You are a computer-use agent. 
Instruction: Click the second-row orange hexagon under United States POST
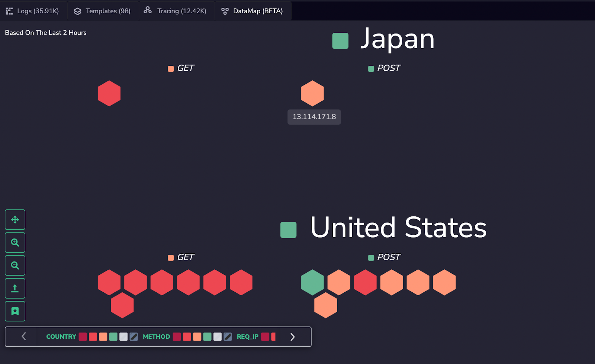click(x=326, y=305)
